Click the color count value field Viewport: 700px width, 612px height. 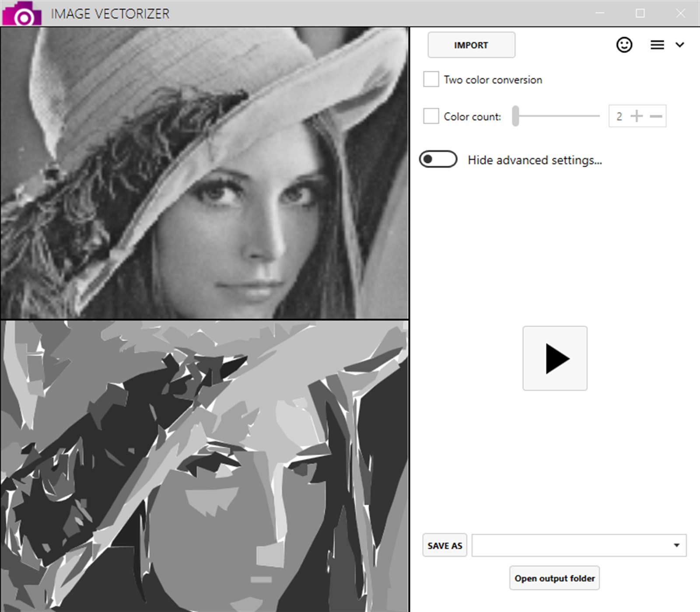[x=619, y=116]
